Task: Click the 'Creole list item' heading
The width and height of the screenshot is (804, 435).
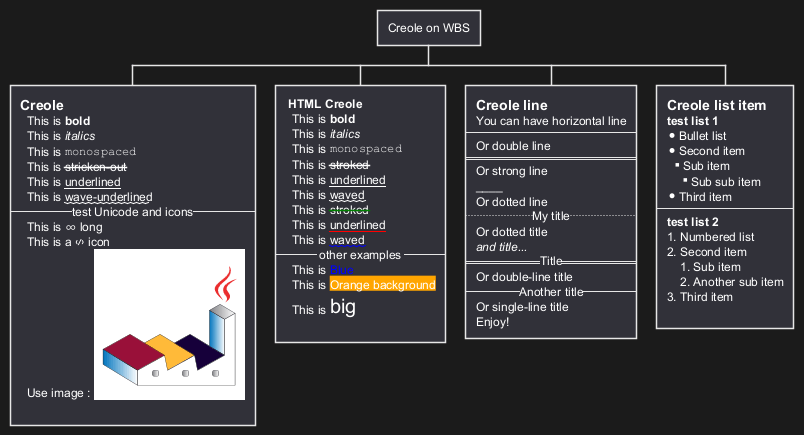Action: click(716, 105)
